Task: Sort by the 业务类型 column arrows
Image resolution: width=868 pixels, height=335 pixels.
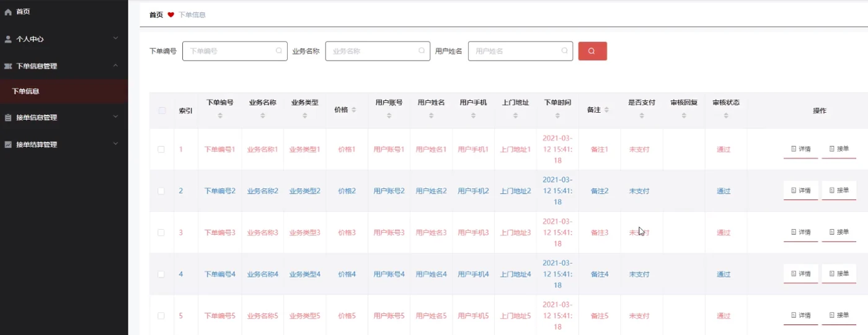Action: click(x=304, y=115)
